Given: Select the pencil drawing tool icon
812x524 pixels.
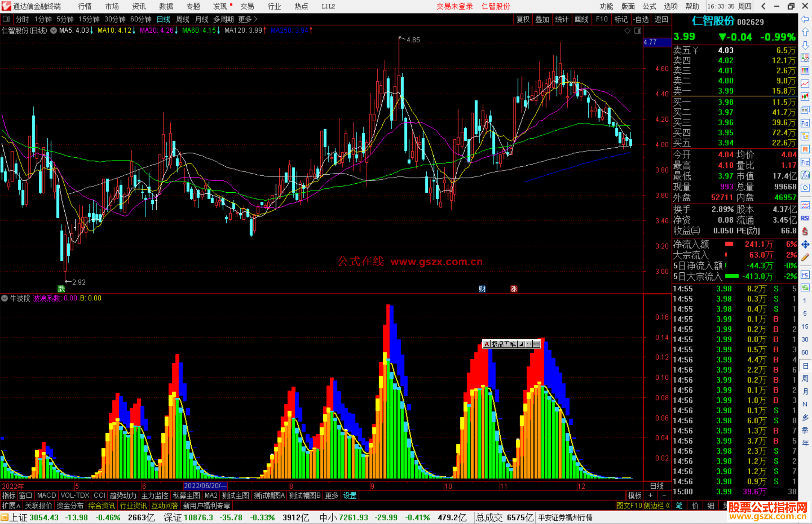Looking at the screenshot, I should 805,257.
